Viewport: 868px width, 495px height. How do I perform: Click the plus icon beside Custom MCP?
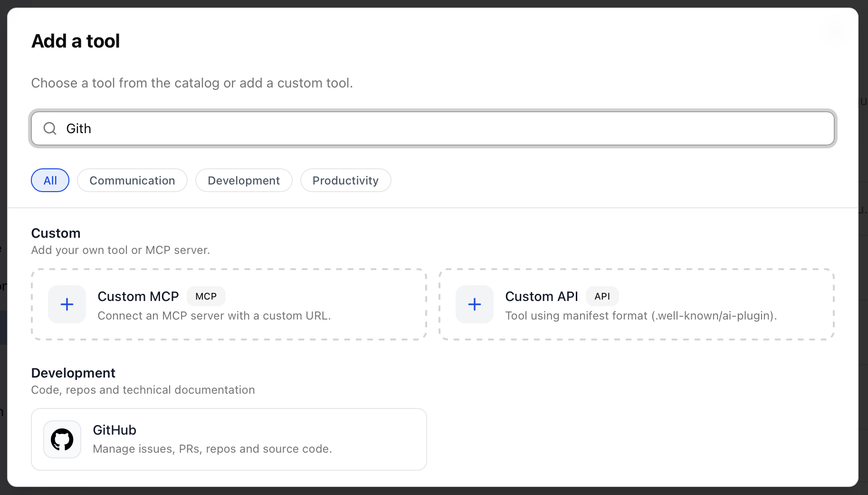(x=67, y=304)
